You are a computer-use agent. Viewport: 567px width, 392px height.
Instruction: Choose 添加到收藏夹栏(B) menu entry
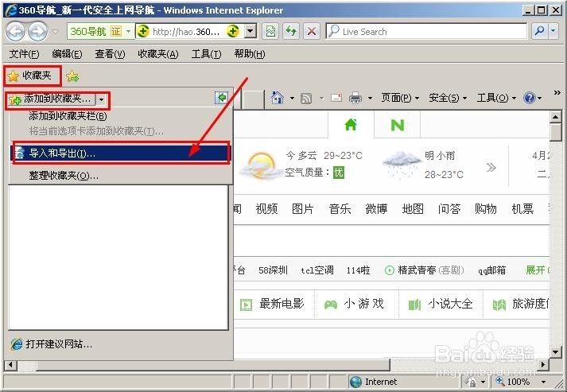click(x=68, y=116)
